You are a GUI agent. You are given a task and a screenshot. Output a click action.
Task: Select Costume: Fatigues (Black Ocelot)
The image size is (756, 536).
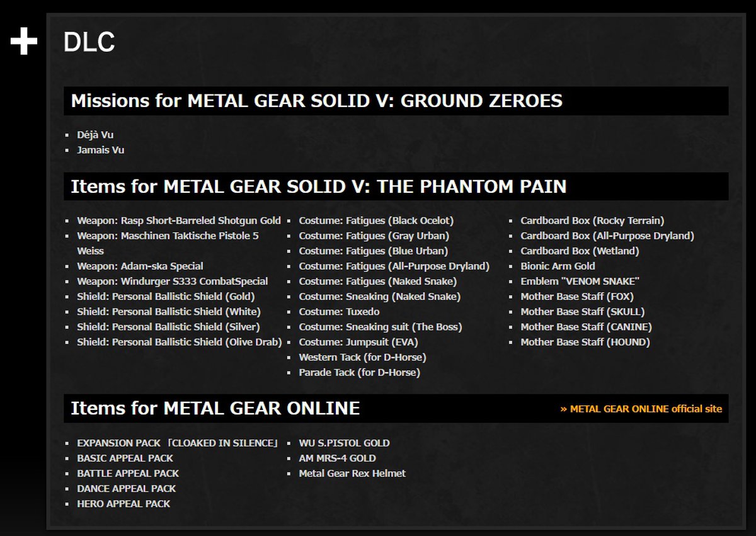coord(375,220)
